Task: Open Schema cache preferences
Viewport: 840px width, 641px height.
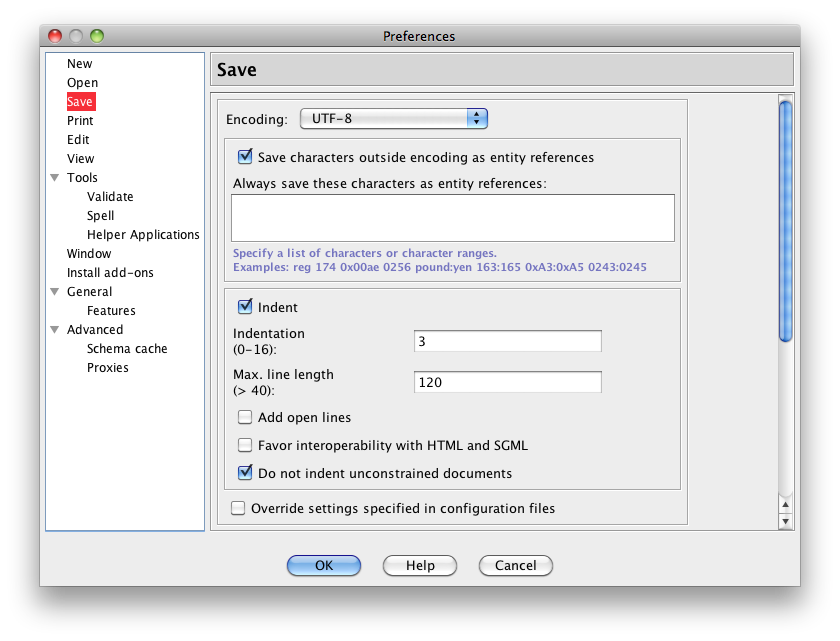Action: tap(127, 349)
